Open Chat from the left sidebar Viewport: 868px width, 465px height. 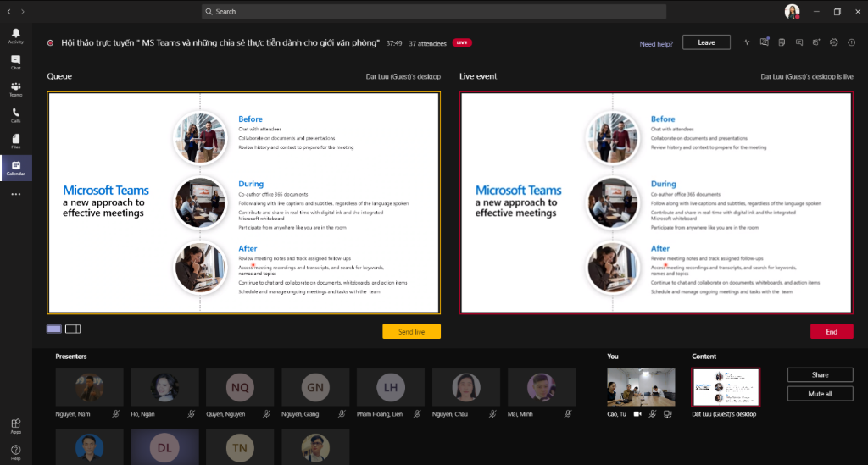[15, 62]
